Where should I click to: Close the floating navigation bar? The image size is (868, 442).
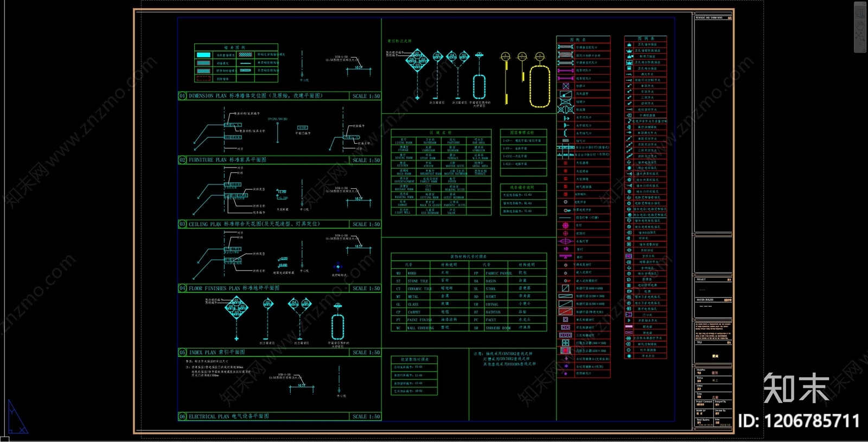click(x=865, y=3)
